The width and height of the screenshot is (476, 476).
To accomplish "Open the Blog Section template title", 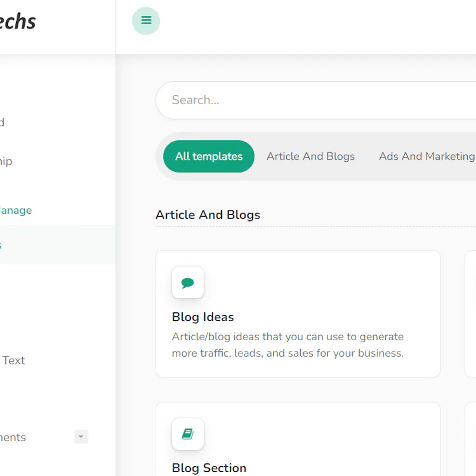I will 209,468.
